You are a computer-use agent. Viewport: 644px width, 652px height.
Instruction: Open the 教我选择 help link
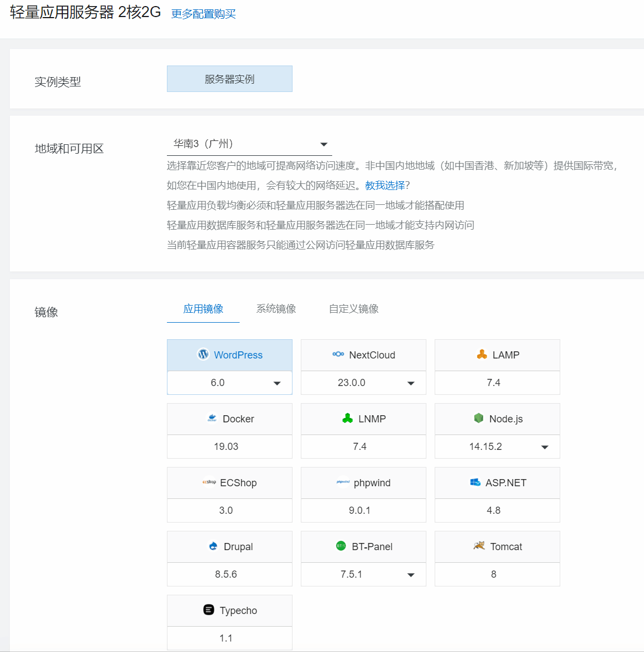385,186
